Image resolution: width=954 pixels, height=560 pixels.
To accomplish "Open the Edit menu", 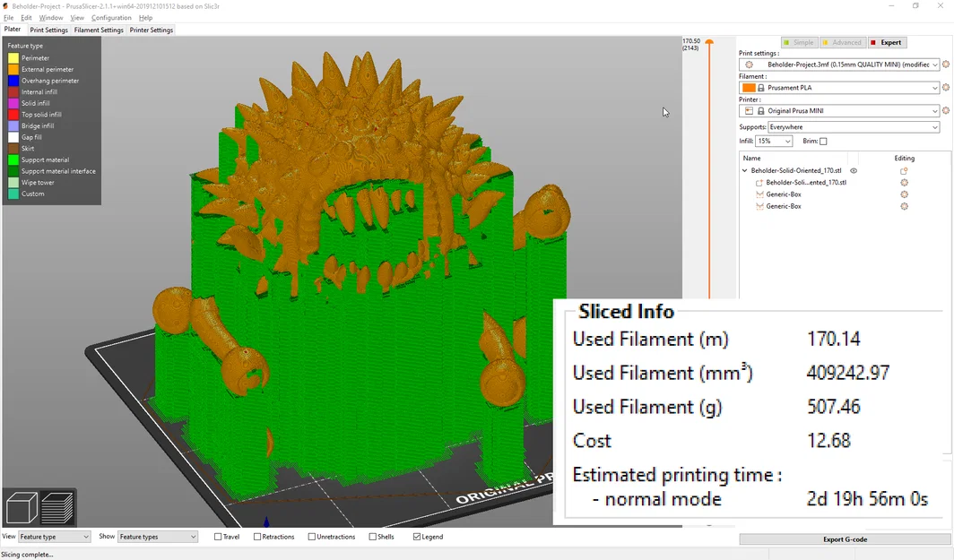I will coord(26,18).
